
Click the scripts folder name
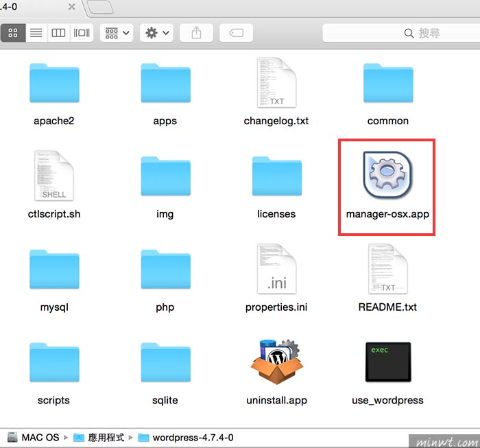[x=54, y=401]
